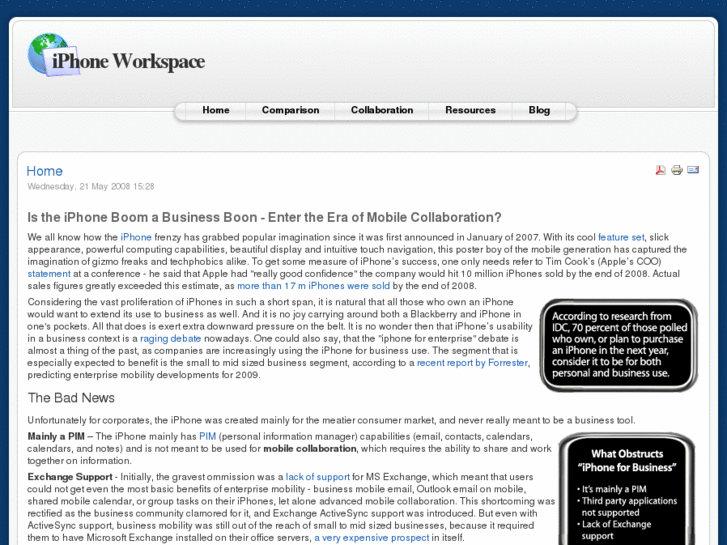Follow the iPhone link in first paragraph

(x=136, y=237)
